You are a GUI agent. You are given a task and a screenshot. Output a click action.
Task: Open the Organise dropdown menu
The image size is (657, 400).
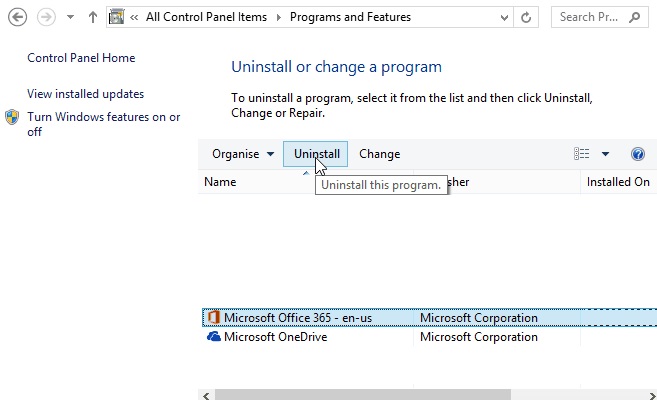[x=243, y=154]
